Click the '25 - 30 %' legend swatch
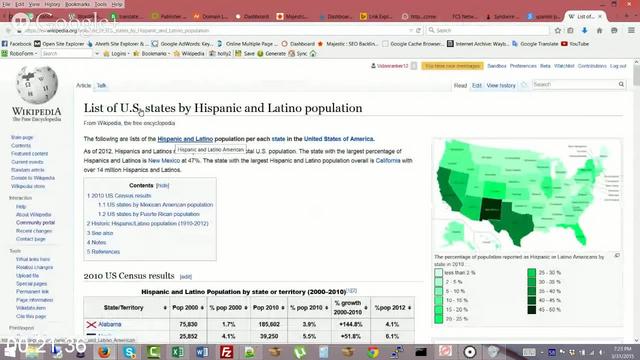The image size is (640, 360). (531, 273)
